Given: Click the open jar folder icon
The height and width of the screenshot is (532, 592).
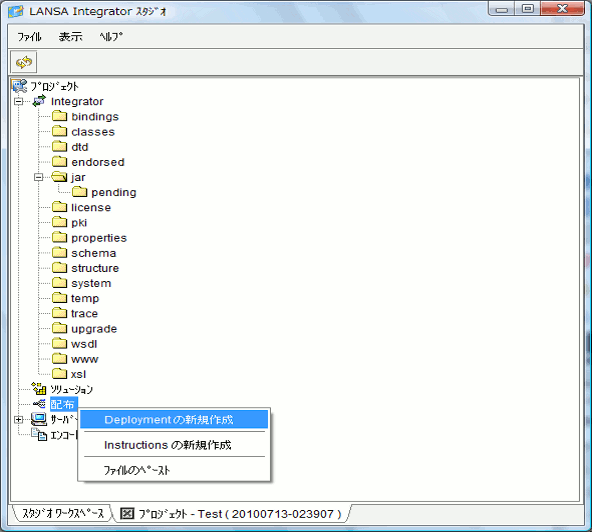Looking at the screenshot, I should 59,177.
